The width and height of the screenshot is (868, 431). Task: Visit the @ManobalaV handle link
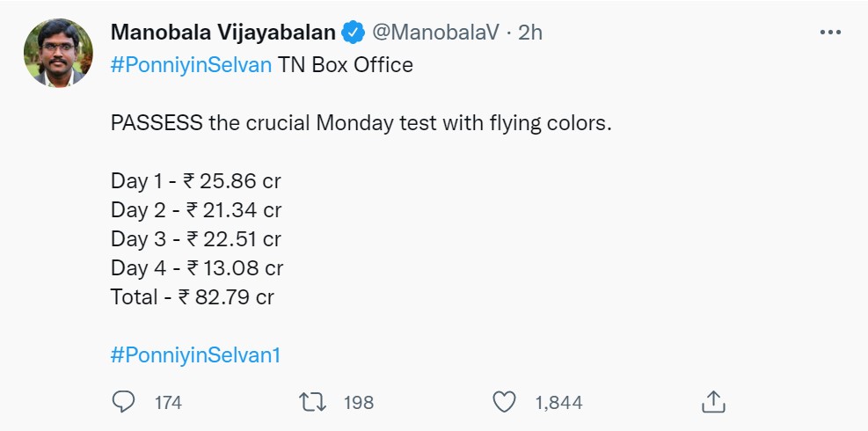point(435,33)
